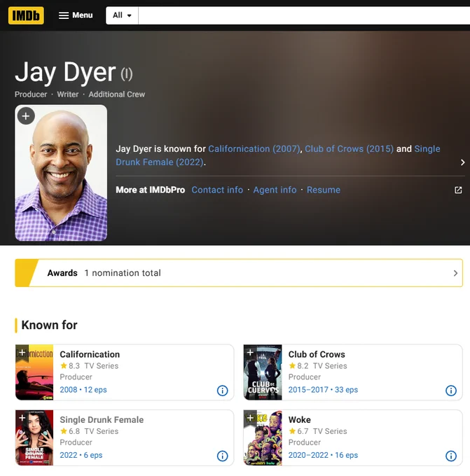Click the IMDbPro external link icon
Image resolution: width=470 pixels, height=476 pixels.
[x=458, y=190]
